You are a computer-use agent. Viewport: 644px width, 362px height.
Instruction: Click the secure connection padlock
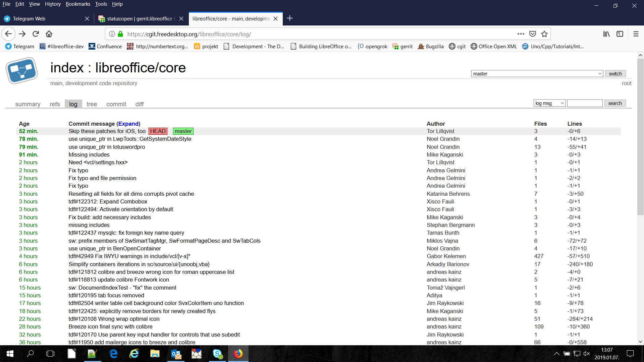120,34
